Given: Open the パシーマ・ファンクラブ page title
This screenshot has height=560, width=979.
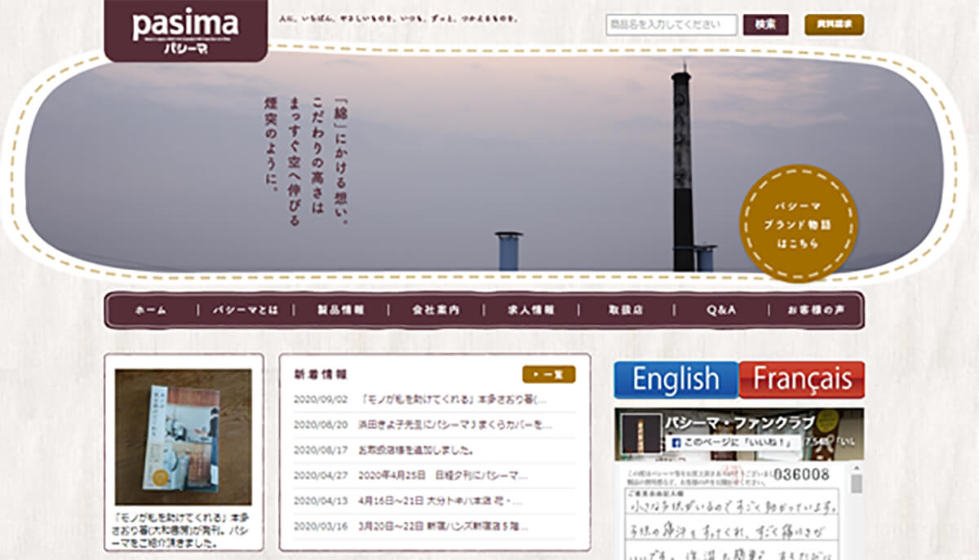Looking at the screenshot, I should coord(741,423).
